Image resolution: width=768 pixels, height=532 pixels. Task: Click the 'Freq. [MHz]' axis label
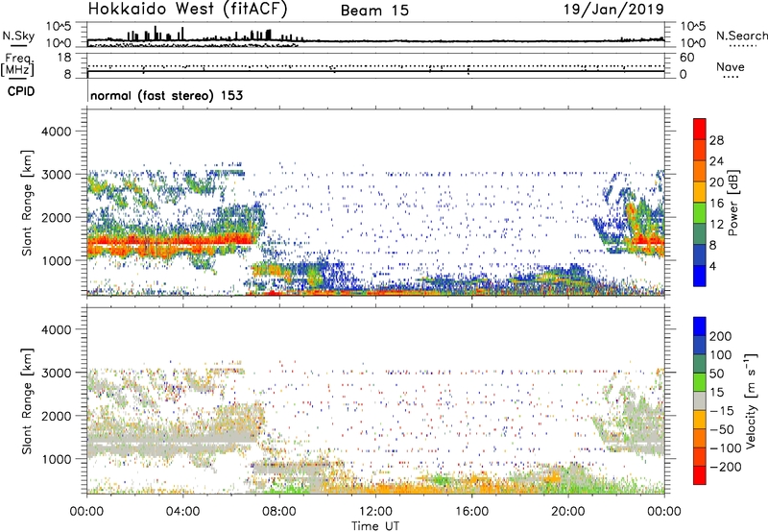tap(18, 64)
